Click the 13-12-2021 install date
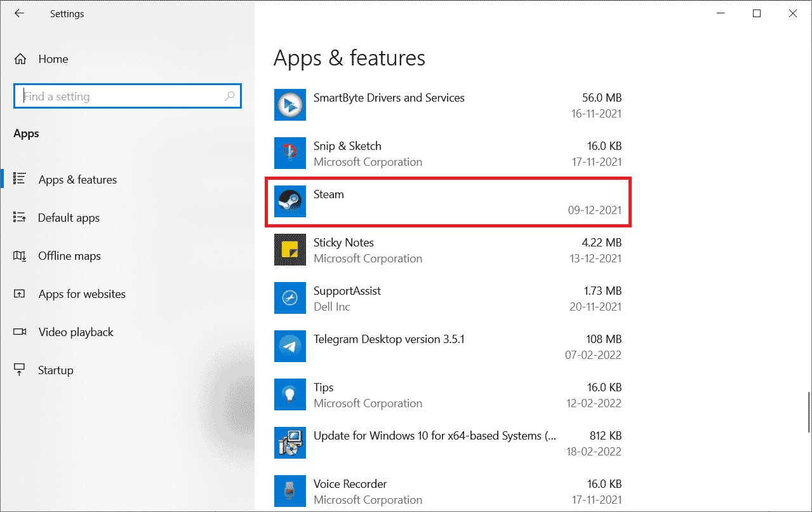 pos(595,259)
